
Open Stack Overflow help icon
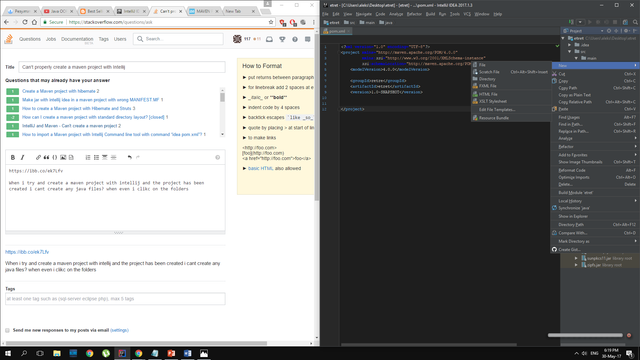[295, 39]
